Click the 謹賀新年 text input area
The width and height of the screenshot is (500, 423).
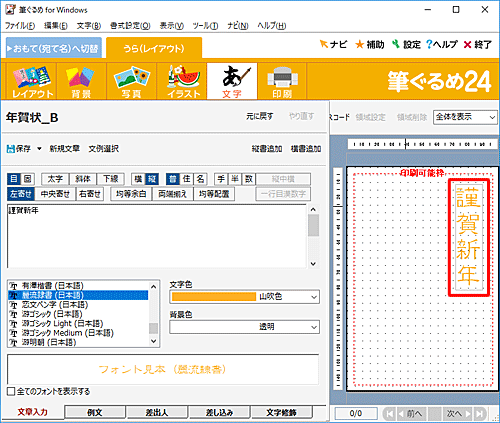click(x=157, y=236)
